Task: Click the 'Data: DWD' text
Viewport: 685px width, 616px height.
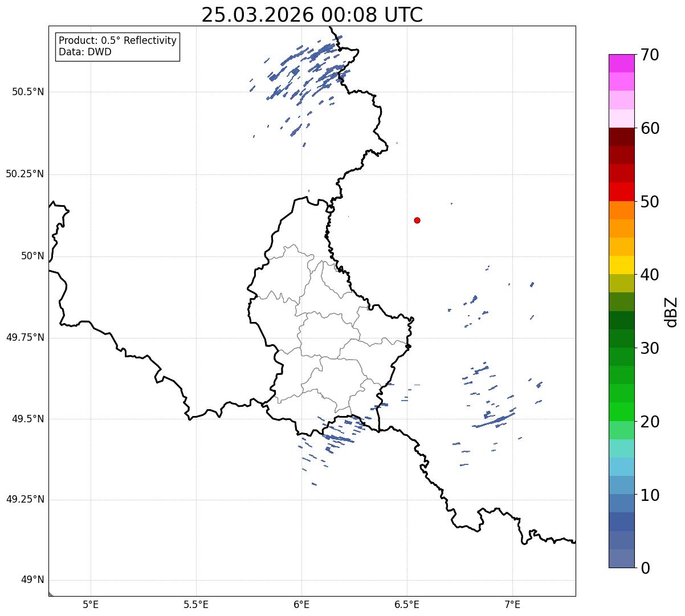Action: [85, 52]
